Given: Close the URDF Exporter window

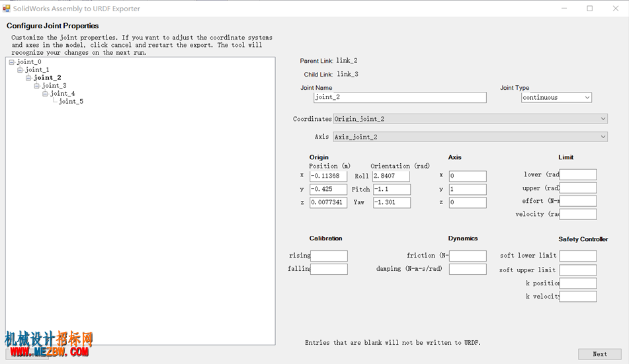Looking at the screenshot, I should click(616, 9).
